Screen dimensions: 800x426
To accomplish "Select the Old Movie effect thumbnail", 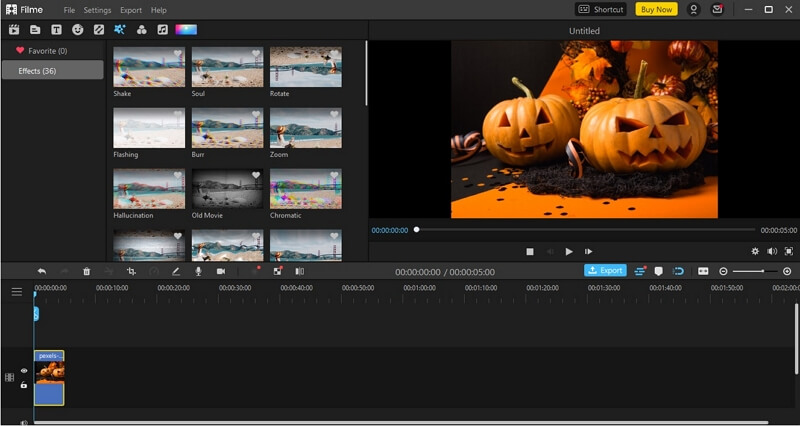I will click(x=228, y=188).
